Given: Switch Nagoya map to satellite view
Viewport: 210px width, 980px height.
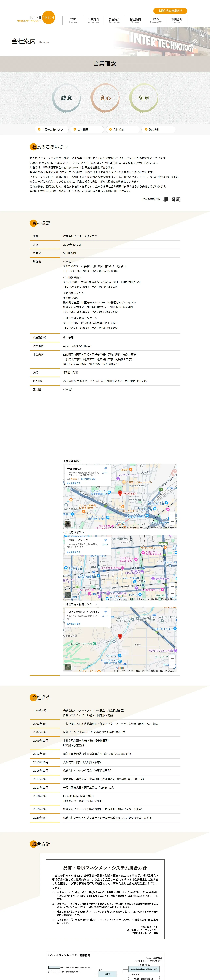Looking at the screenshot, I should (68, 595).
